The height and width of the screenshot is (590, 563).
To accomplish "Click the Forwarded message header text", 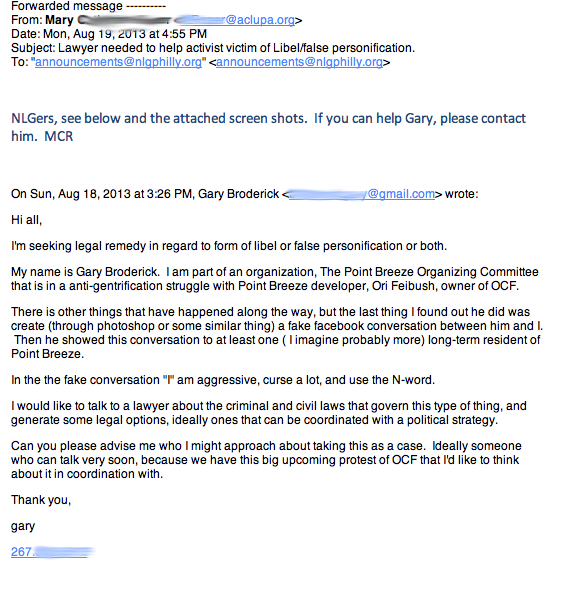I will tap(88, 6).
